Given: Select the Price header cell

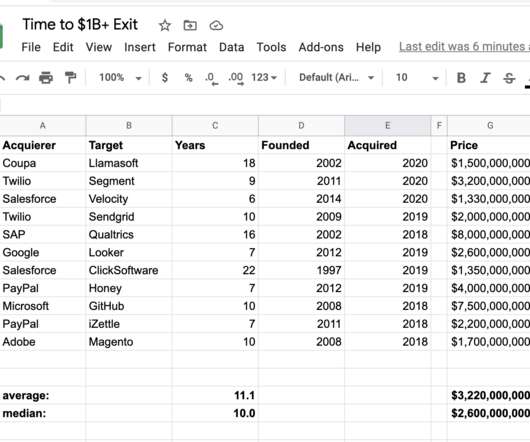Looking at the screenshot, I should (x=489, y=145).
